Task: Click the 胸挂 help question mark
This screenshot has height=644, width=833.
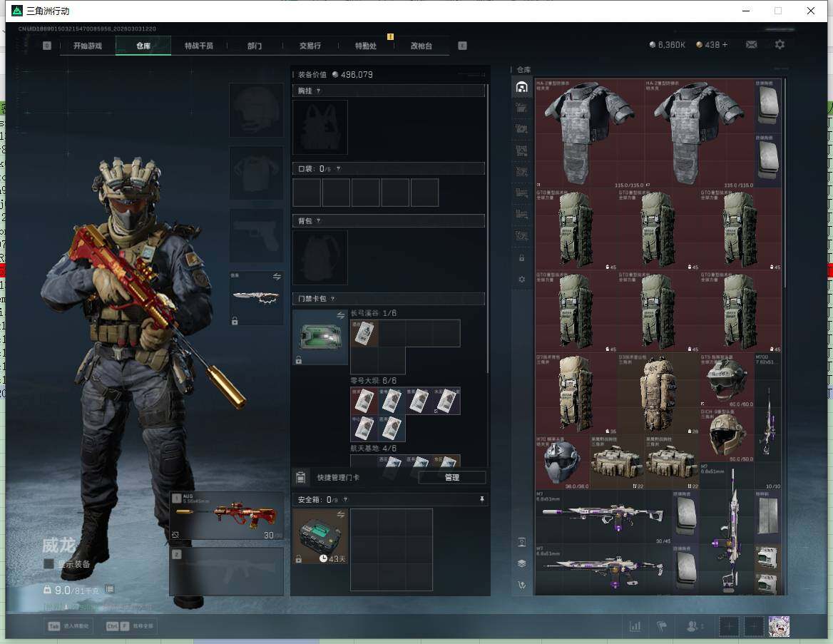Action: pos(318,91)
